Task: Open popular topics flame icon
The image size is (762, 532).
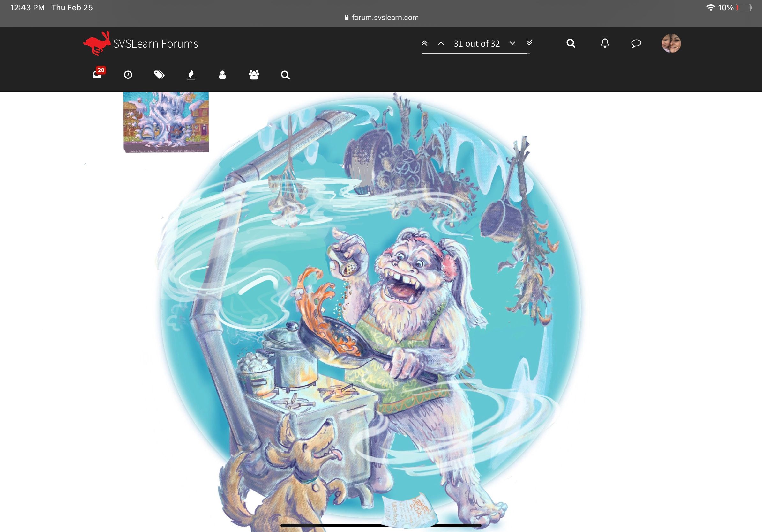Action: click(x=191, y=75)
